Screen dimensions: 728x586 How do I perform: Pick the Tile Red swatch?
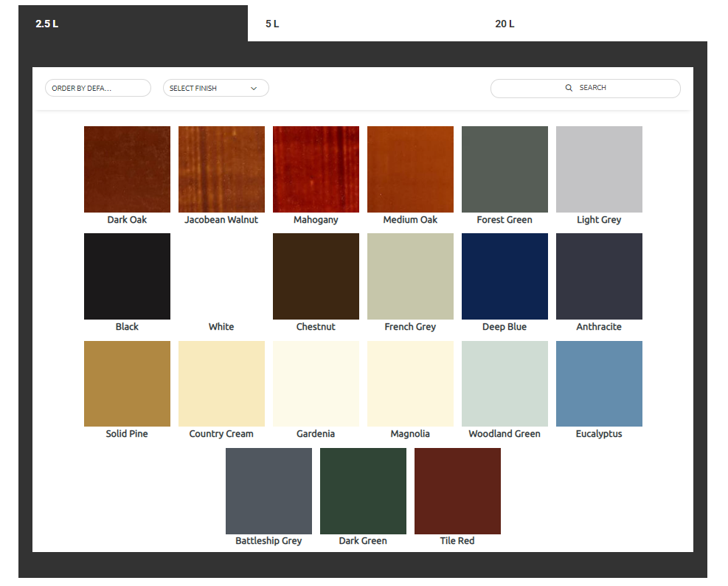(457, 491)
